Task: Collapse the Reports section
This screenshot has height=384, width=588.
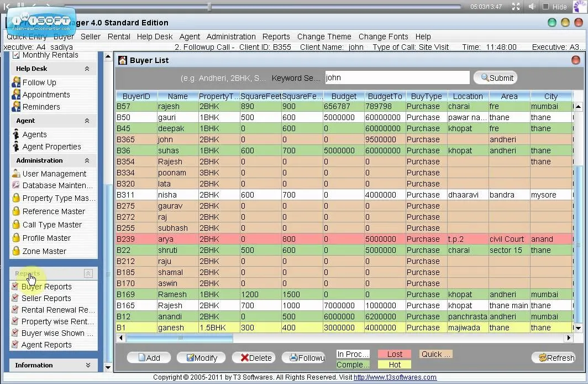Action: [x=88, y=273]
